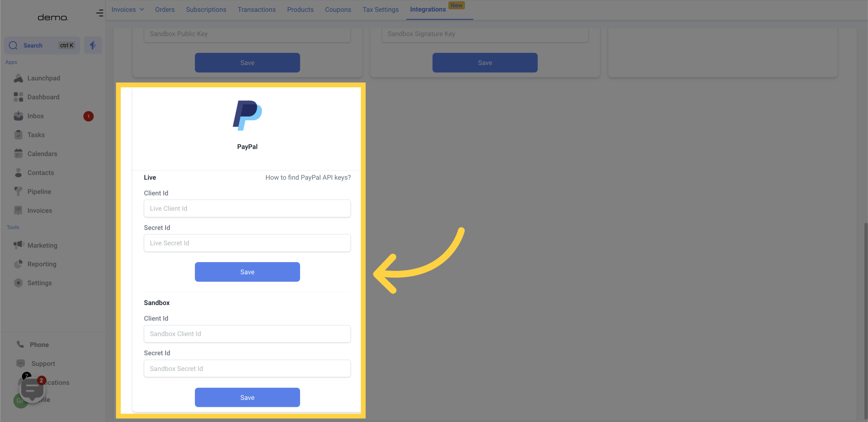Image resolution: width=868 pixels, height=422 pixels.
Task: Click the 'How to find PayPal API keys?' link
Action: pos(308,177)
